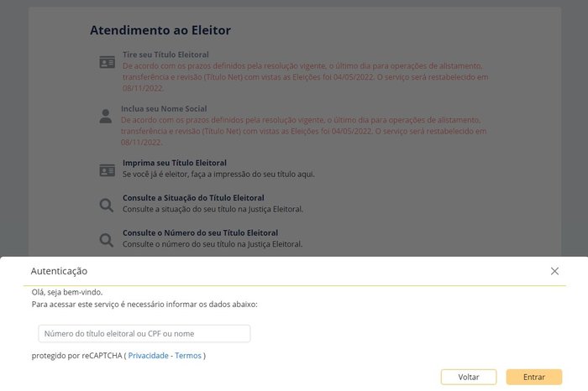The image size is (588, 391).
Task: Click 'Consulte a situação do seu título na Justiça Eleitoral'
Action: tap(213, 209)
